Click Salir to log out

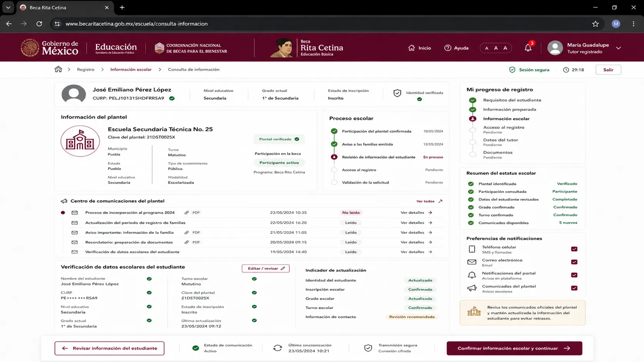608,70
